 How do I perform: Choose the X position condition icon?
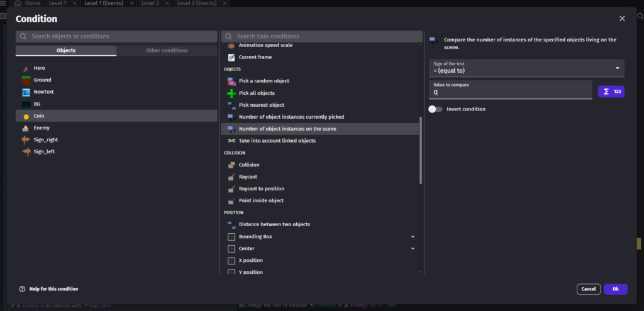pyautogui.click(x=231, y=261)
